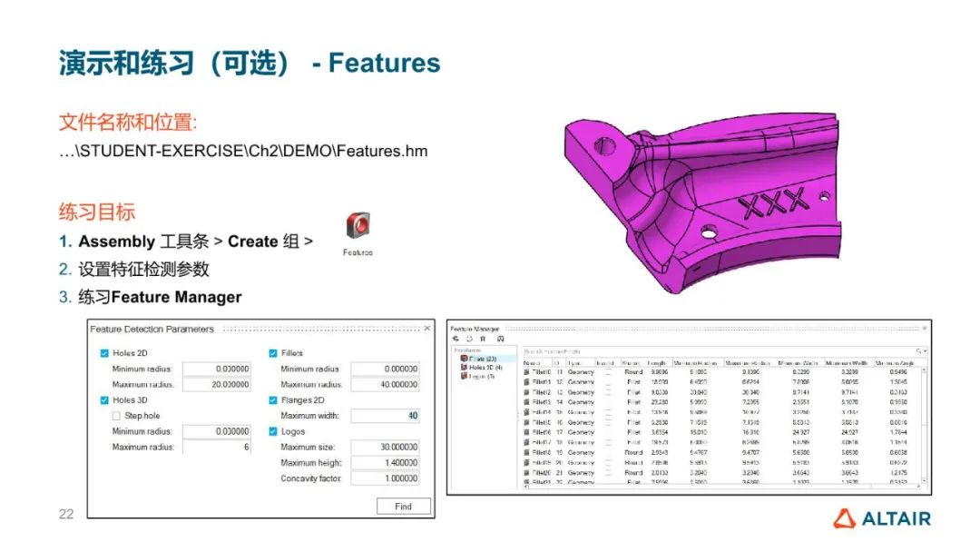Click the vertical scrollbar in Feature Manager table

(x=924, y=425)
